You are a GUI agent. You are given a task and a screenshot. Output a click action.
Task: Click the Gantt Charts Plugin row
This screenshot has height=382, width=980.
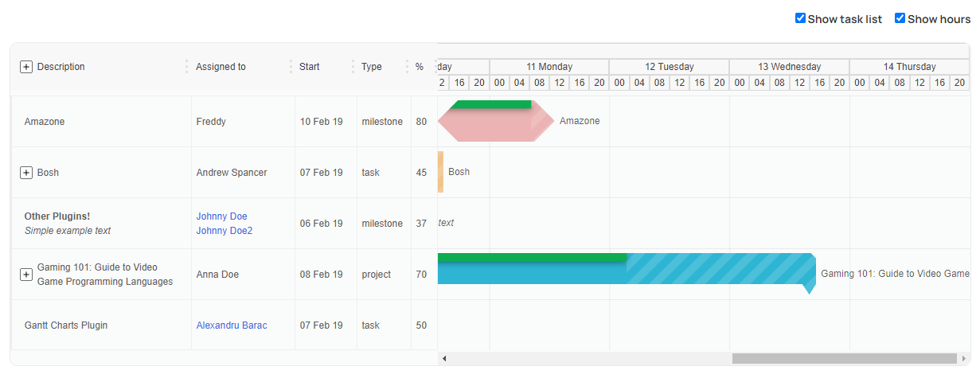(x=66, y=325)
